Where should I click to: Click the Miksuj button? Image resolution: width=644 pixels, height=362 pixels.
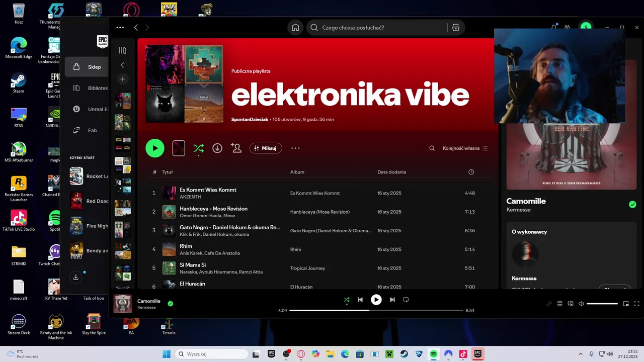[x=266, y=148]
